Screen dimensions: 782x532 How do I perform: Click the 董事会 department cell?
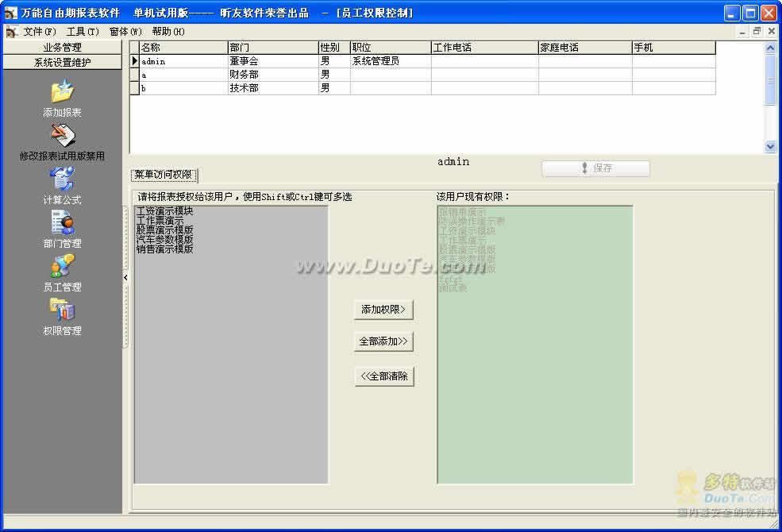point(273,61)
